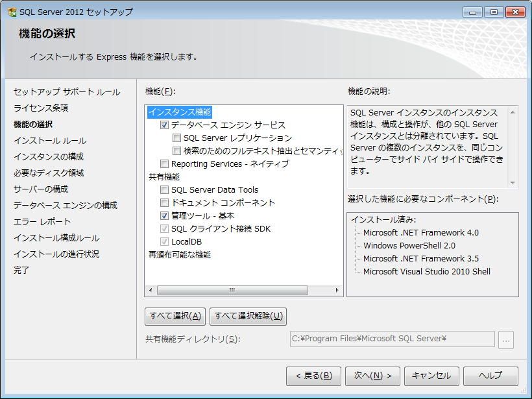Click the feature list right scroll arrow
Screen dimensions: 532x399
coord(337,291)
